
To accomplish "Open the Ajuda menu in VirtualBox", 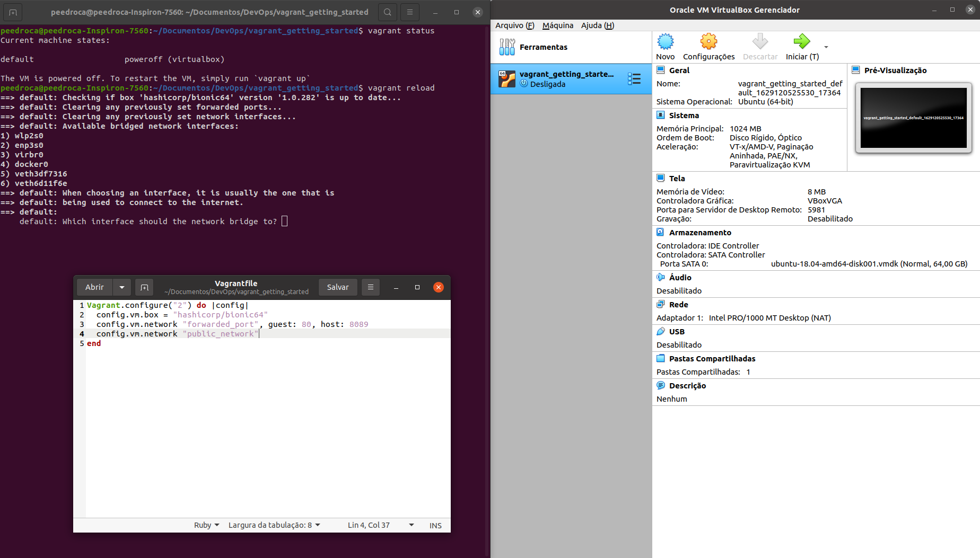I will [x=597, y=25].
